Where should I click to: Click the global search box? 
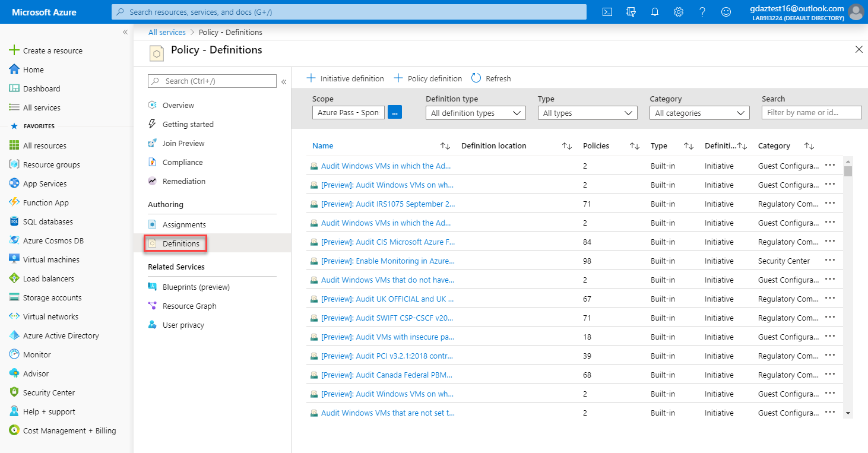pos(349,12)
